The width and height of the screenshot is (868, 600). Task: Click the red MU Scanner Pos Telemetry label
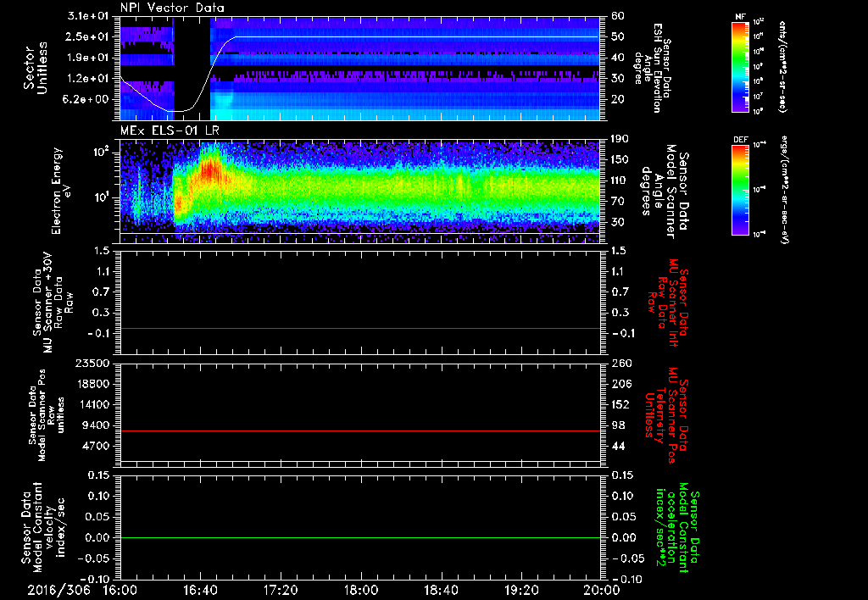click(667, 415)
